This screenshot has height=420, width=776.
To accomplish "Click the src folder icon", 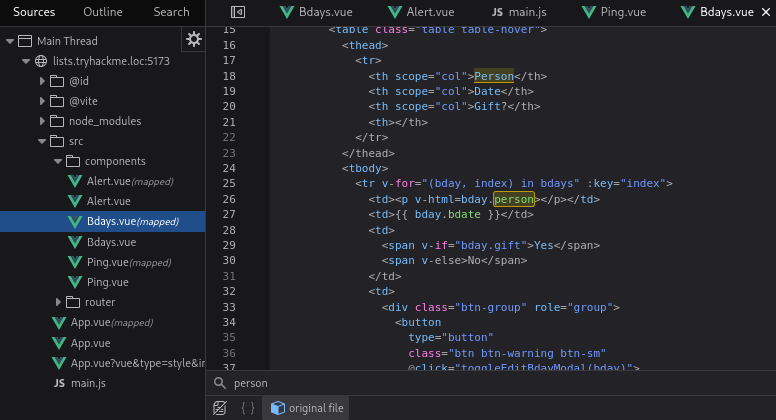I will pyautogui.click(x=57, y=141).
